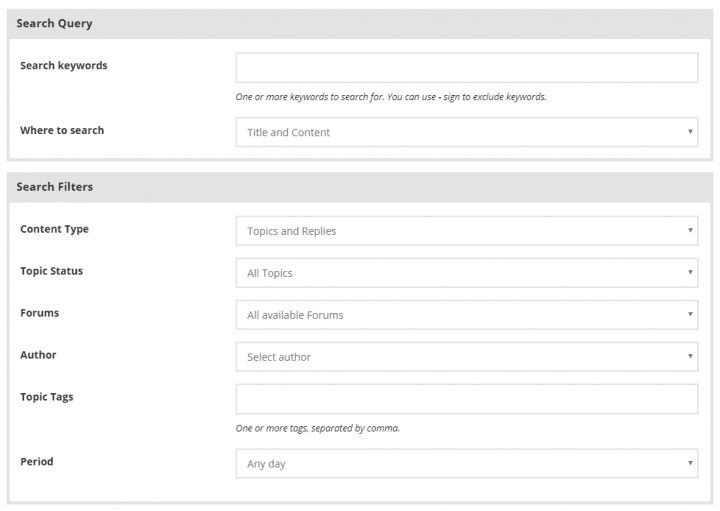Image resolution: width=720 pixels, height=511 pixels.
Task: Click the Search keywords label
Action: tap(63, 66)
